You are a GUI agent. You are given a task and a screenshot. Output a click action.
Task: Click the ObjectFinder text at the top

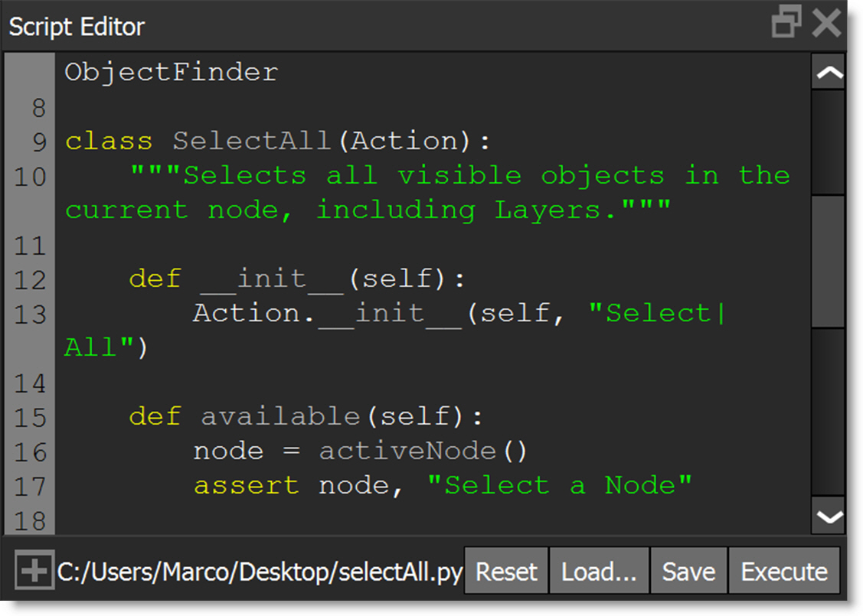[170, 71]
